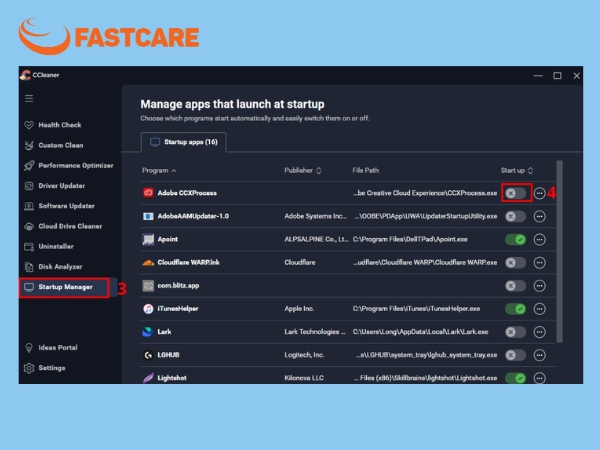Enable startup for Lark
The height and width of the screenshot is (450, 600).
(515, 332)
